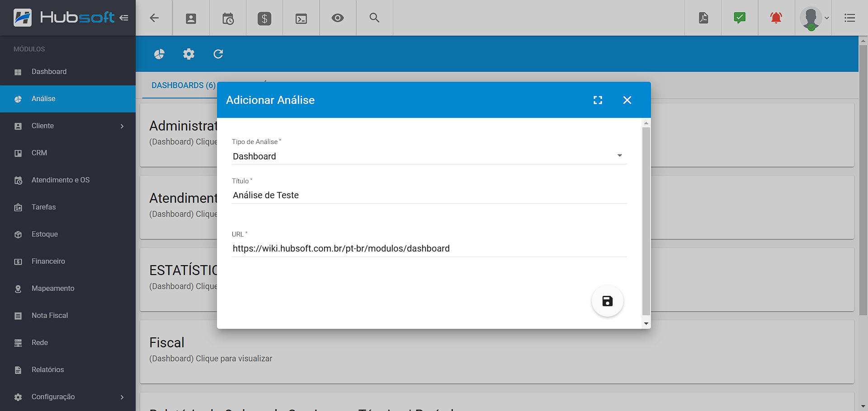Collapse the sidebar with the arrow icon
Image resolution: width=868 pixels, height=411 pixels.
click(x=124, y=18)
